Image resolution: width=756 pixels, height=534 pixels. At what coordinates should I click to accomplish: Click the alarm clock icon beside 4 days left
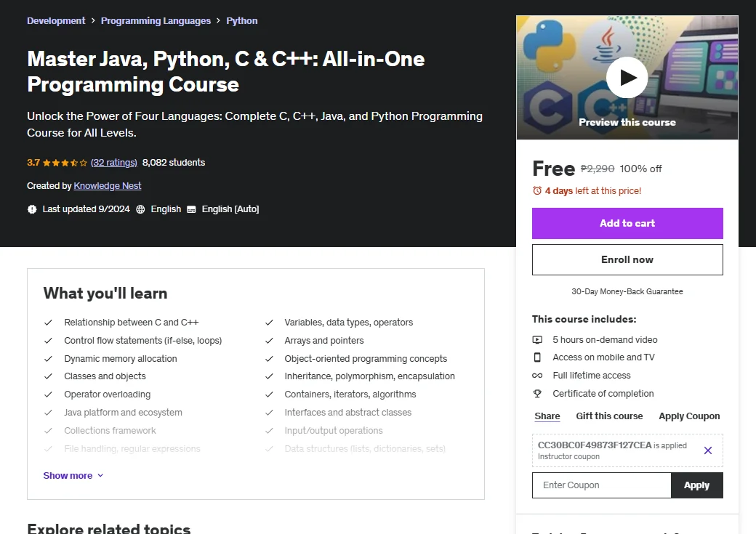pos(537,191)
